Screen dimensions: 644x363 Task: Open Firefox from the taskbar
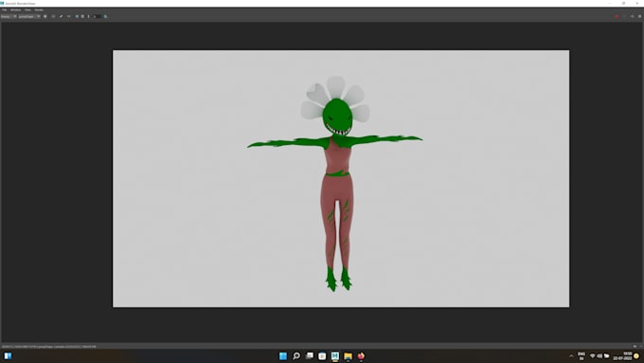point(361,356)
